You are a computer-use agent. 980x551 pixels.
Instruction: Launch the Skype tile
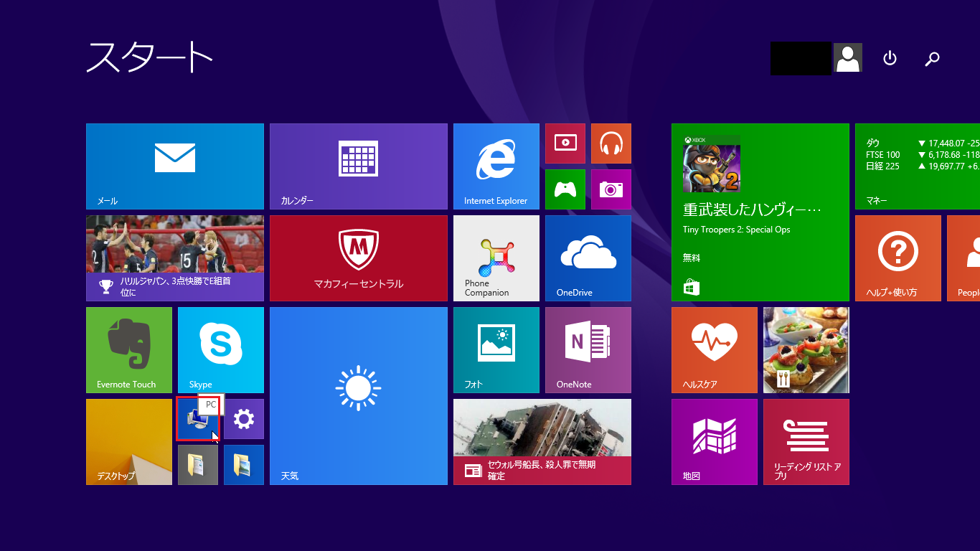click(x=221, y=350)
